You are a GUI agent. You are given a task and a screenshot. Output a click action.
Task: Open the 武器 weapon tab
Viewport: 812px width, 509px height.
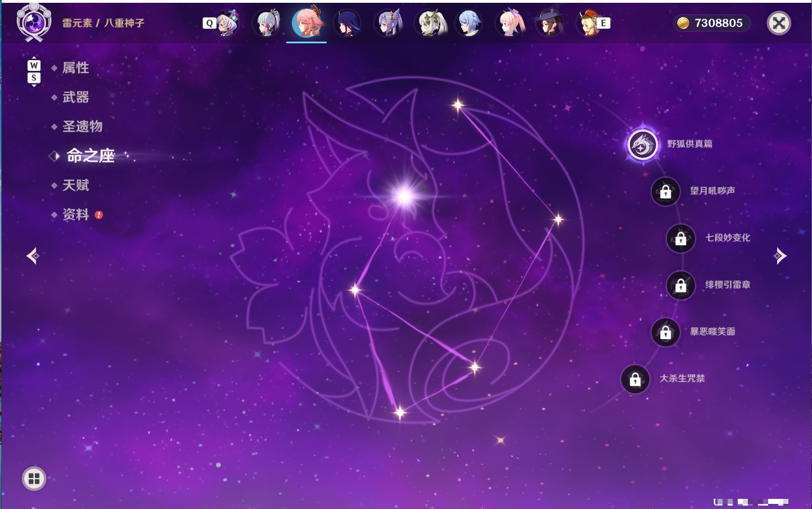click(75, 97)
